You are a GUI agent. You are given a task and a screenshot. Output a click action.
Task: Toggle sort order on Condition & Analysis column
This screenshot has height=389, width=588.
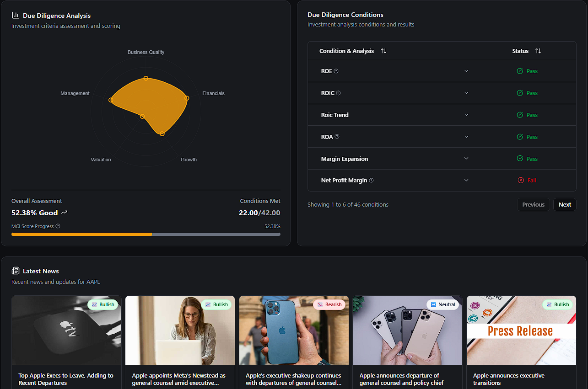(383, 51)
